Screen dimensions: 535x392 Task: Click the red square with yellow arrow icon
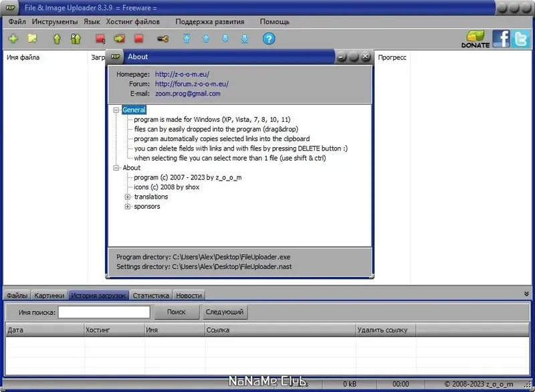pos(119,39)
